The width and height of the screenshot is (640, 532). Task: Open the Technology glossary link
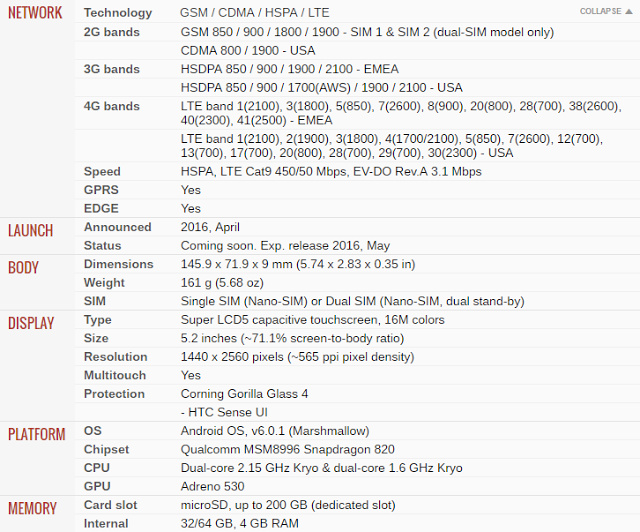pyautogui.click(x=118, y=13)
